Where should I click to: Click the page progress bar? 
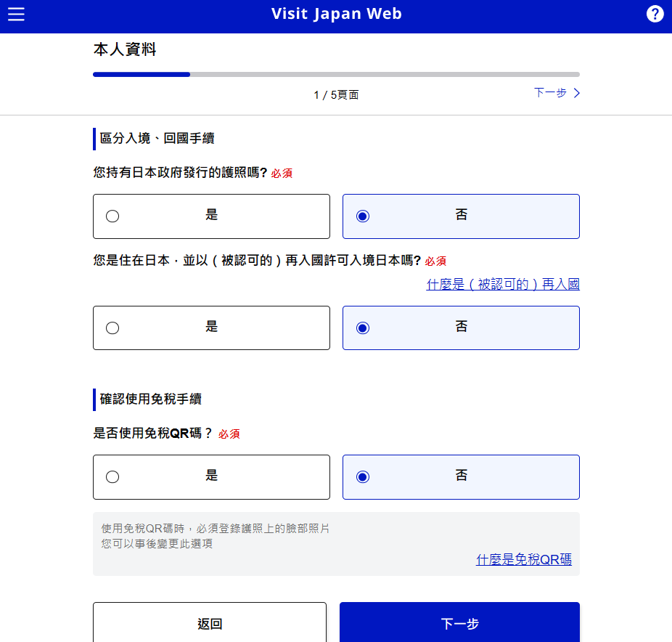pyautogui.click(x=336, y=75)
